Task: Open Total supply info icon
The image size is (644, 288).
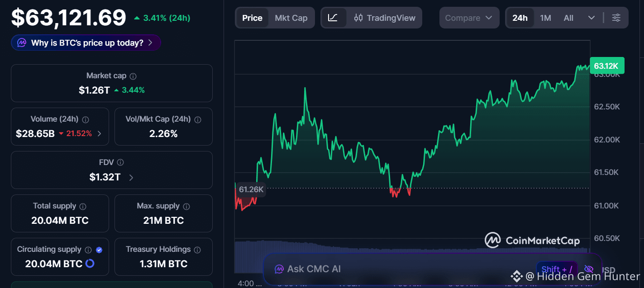Action: coord(83,206)
